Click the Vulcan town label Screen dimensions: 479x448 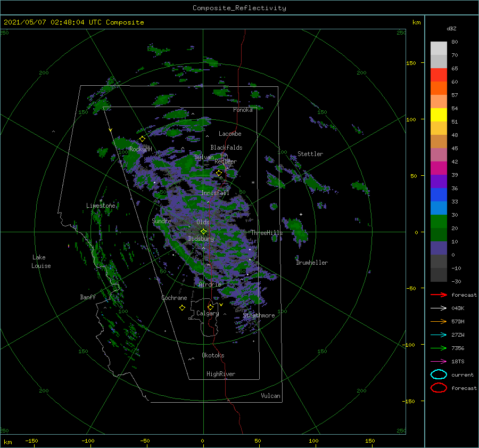(271, 396)
